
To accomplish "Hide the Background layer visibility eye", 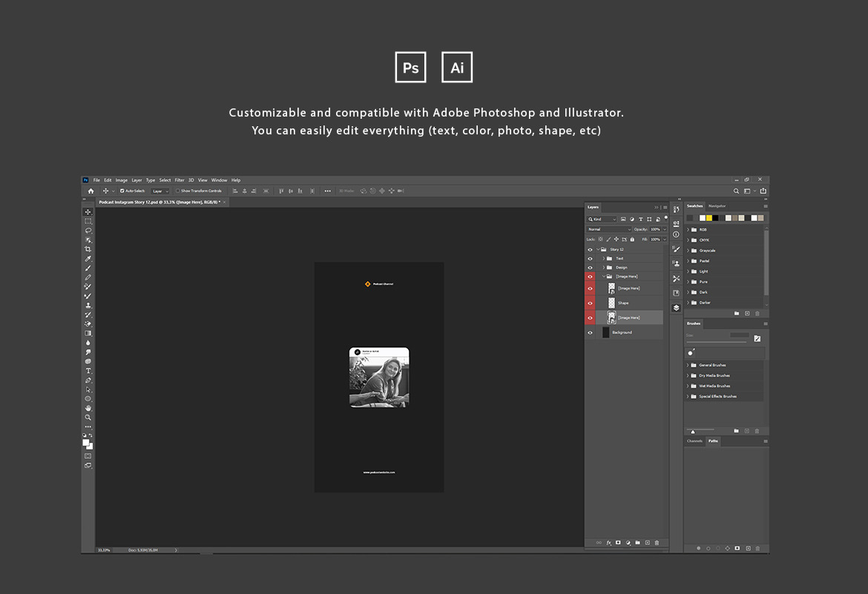I will 590,333.
